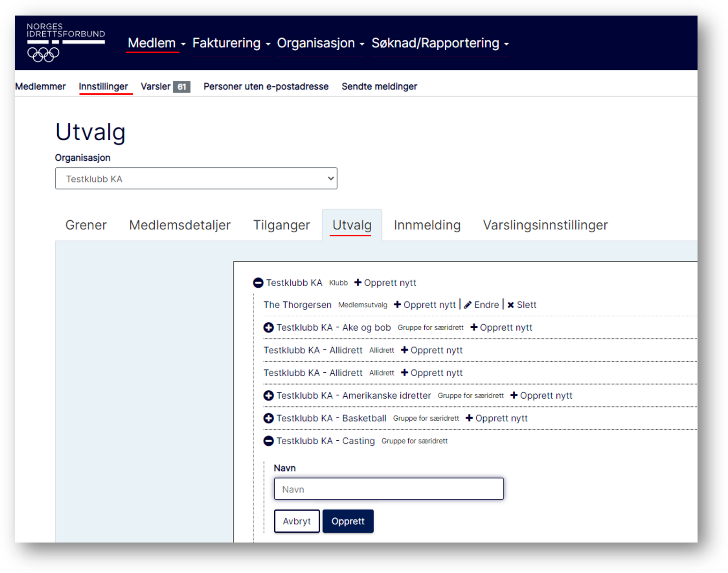Select Testklubb KA - Basketball label
This screenshot has width=728, height=573.
click(331, 418)
